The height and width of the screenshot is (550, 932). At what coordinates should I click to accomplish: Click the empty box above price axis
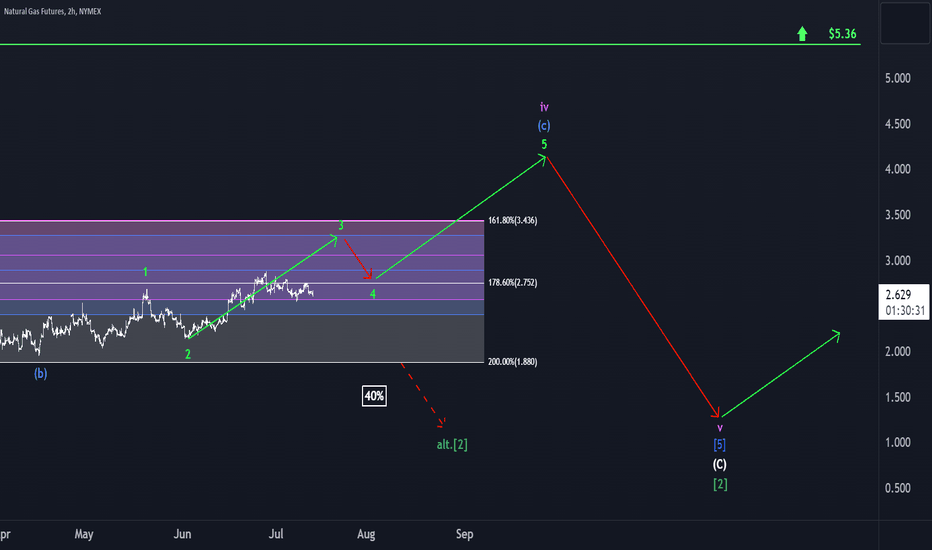pyautogui.click(x=905, y=23)
